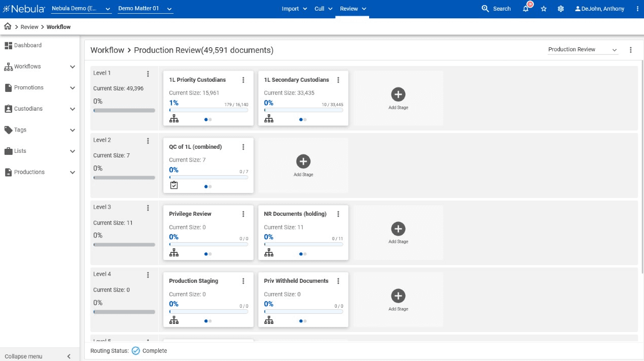Open the Production Review workflow dropdown
This screenshot has height=361, width=644.
point(583,50)
